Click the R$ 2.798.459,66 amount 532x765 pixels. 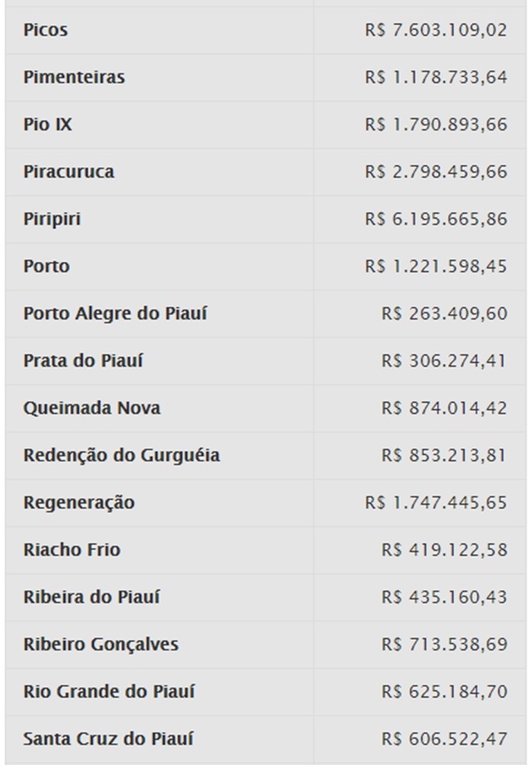click(x=436, y=172)
